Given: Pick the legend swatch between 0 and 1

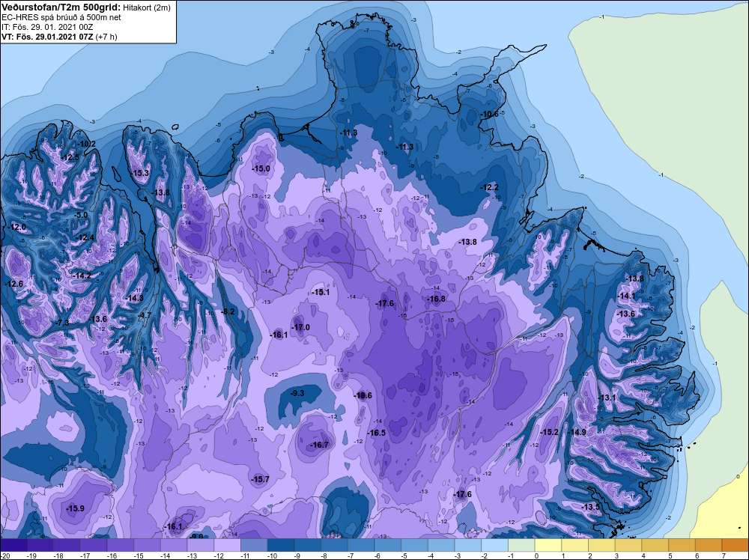Looking at the screenshot, I should point(548,545).
